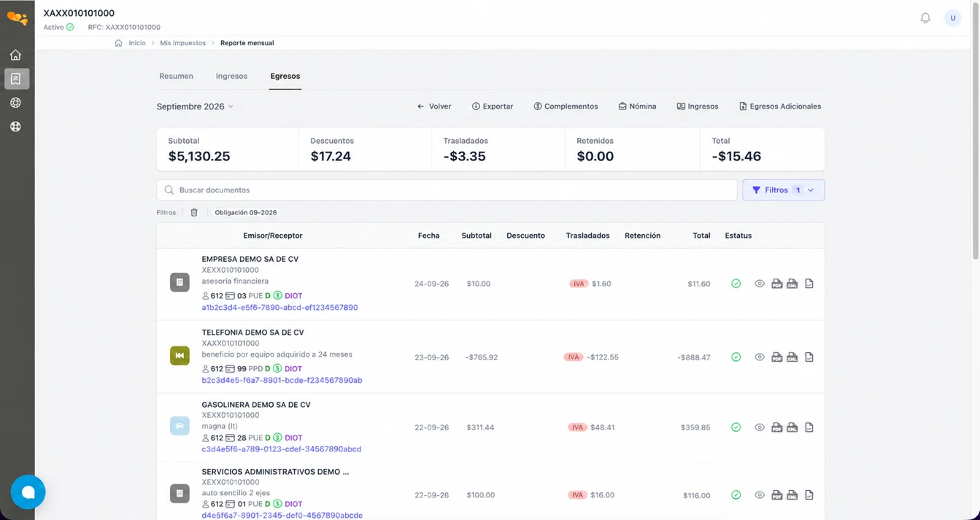Open Nómina from the toolbar
Screen dimensions: 980x520
(x=637, y=106)
